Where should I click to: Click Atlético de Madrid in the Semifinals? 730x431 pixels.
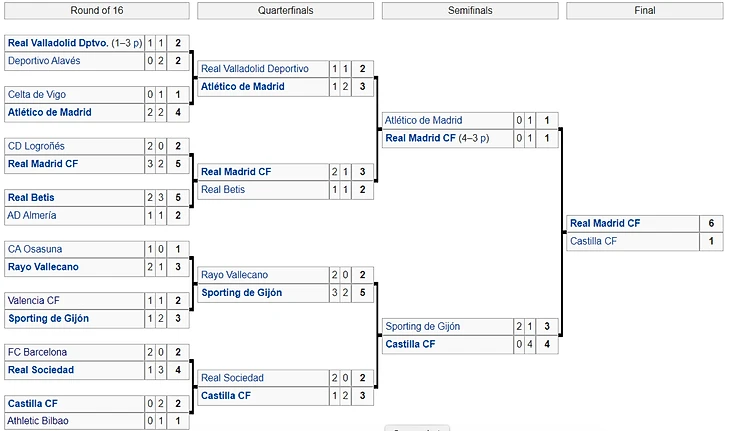pyautogui.click(x=423, y=121)
